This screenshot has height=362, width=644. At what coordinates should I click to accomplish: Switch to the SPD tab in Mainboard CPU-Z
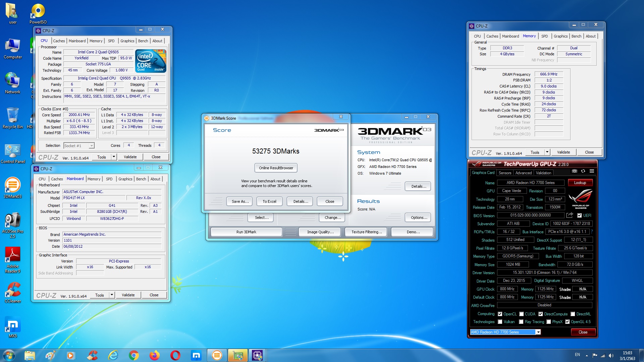(x=109, y=179)
